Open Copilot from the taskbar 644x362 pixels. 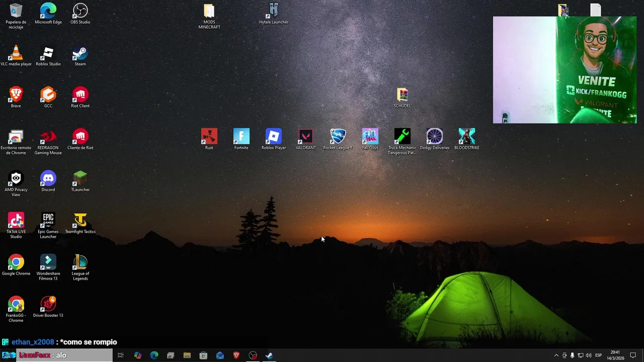click(x=138, y=355)
